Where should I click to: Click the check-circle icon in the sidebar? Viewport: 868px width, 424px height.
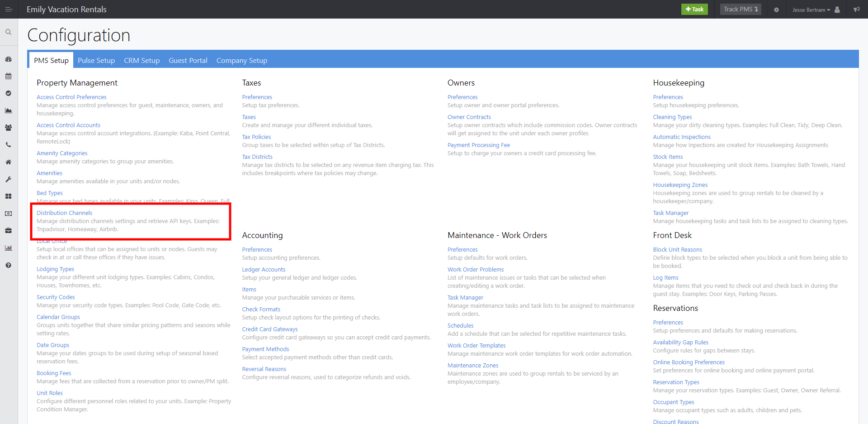(x=9, y=93)
